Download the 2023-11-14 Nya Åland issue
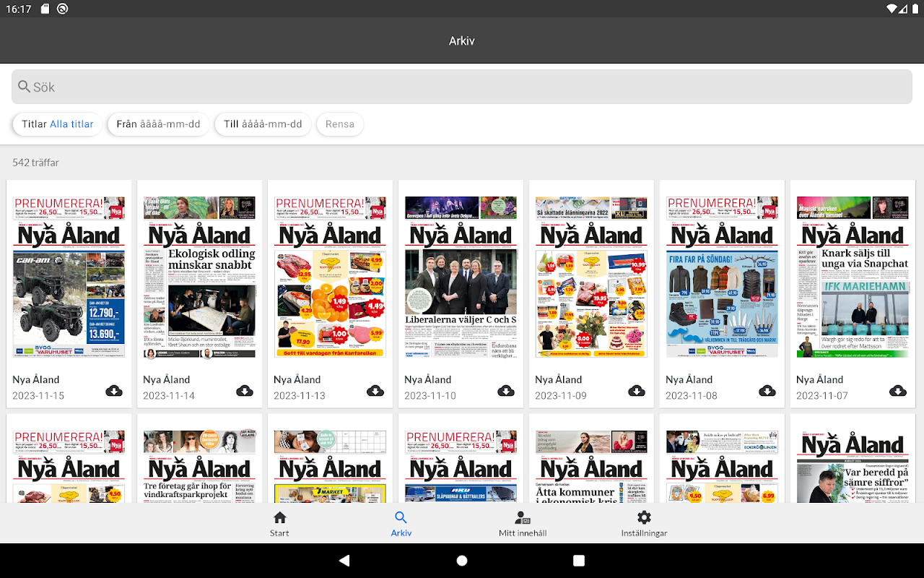The image size is (924, 578). click(245, 391)
